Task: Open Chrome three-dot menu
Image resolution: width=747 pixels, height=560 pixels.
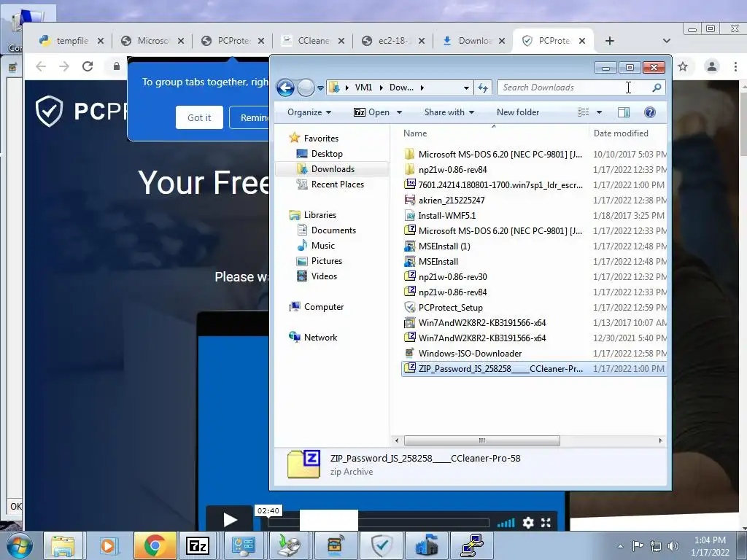Action: (x=735, y=66)
